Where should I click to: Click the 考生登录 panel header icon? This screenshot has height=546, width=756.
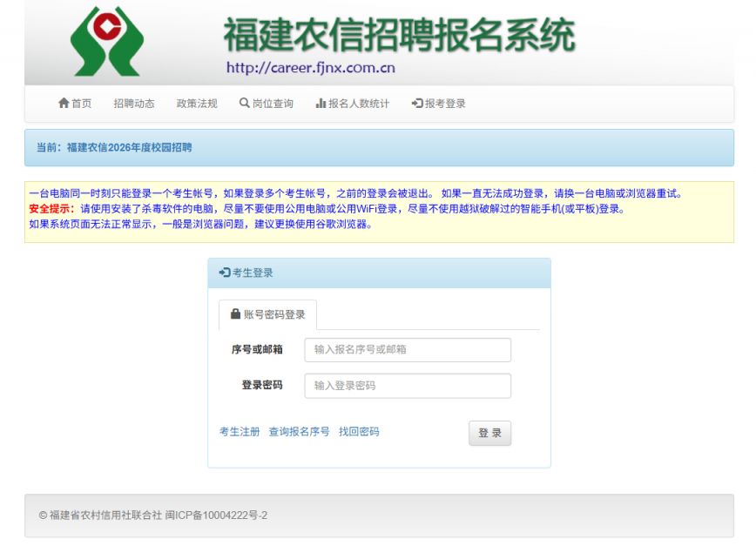coord(225,273)
